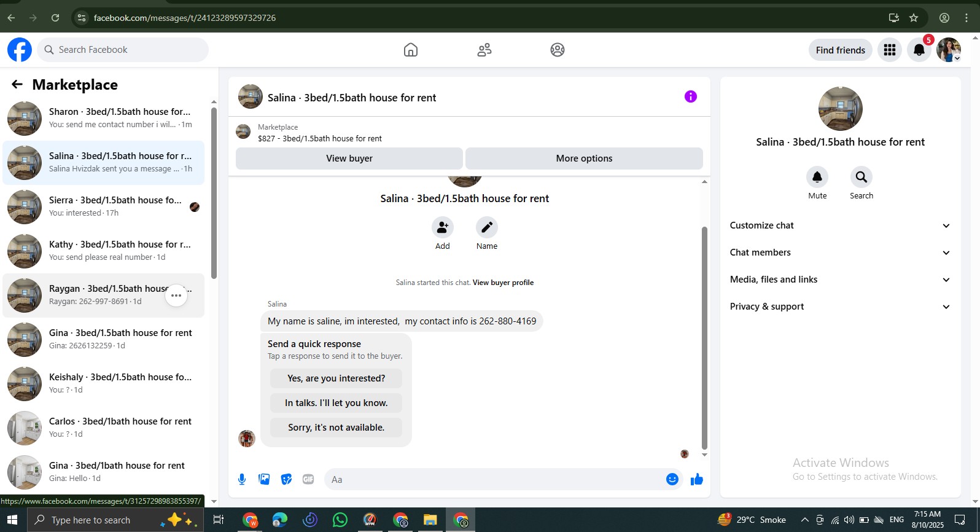980x532 pixels.
Task: Click the More options button
Action: pyautogui.click(x=584, y=158)
